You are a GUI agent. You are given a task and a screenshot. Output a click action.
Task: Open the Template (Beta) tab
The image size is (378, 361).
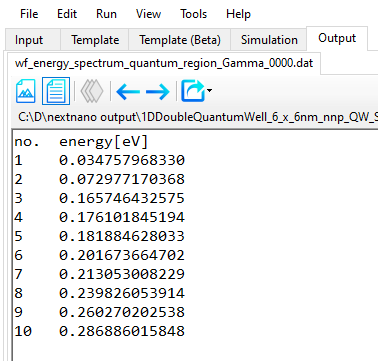coord(180,40)
